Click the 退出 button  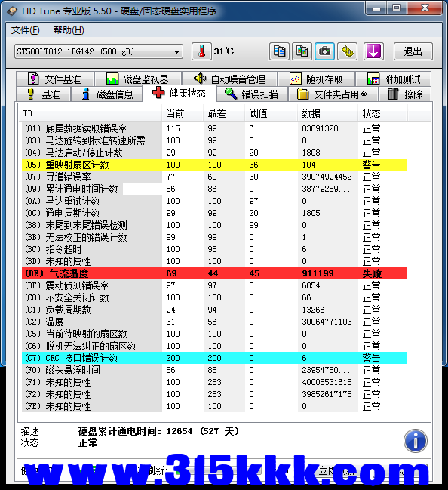pyautogui.click(x=413, y=51)
